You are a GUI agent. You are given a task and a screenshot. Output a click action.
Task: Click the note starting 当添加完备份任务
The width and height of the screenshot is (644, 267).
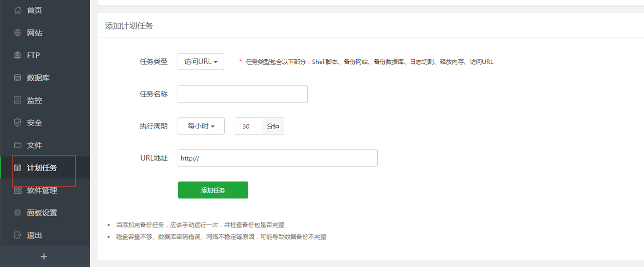tap(200, 225)
